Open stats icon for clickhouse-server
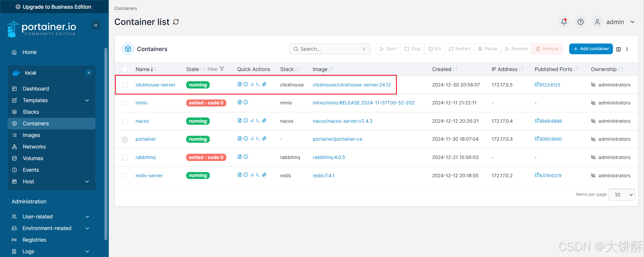The height and width of the screenshot is (257, 644). point(252,84)
